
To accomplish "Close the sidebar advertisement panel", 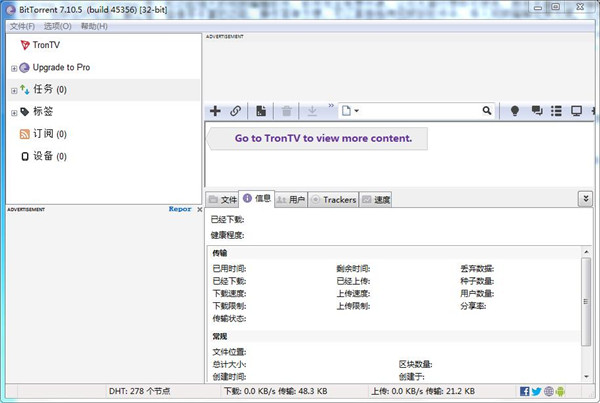I will (199, 209).
